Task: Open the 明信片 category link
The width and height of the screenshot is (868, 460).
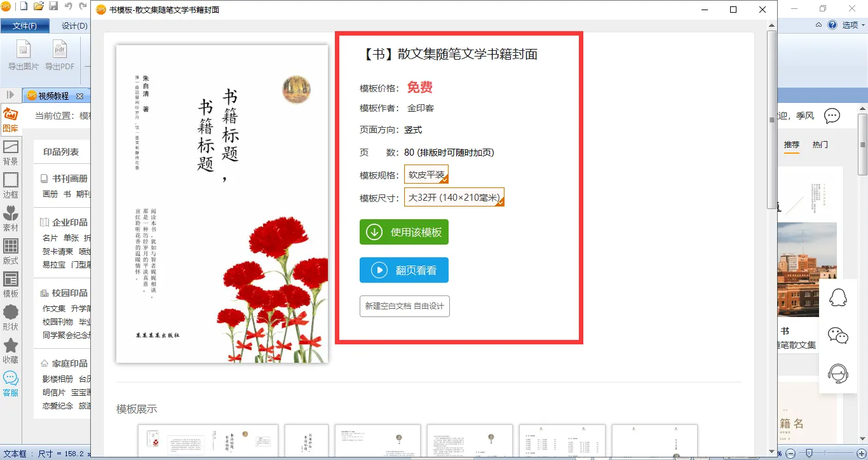Action: click(x=54, y=392)
